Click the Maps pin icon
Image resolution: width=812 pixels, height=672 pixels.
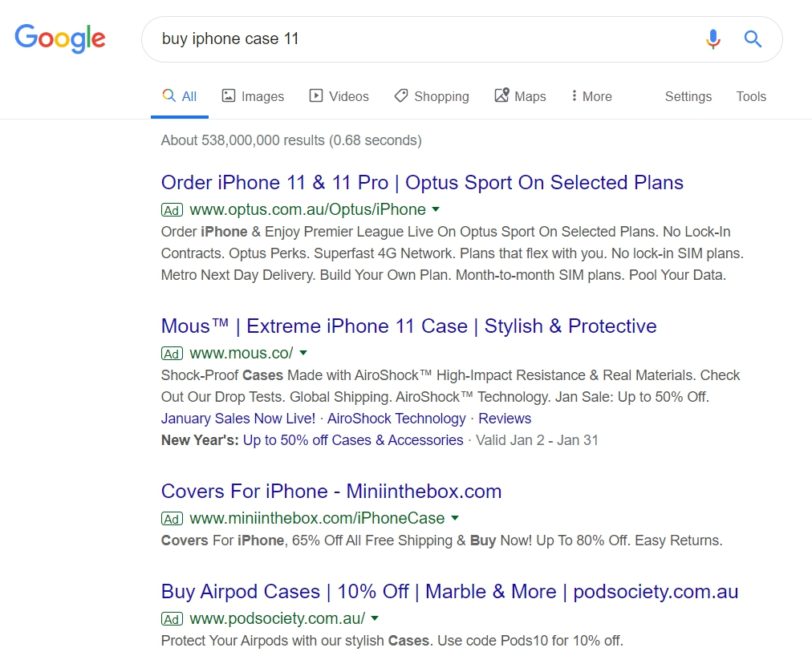[501, 95]
